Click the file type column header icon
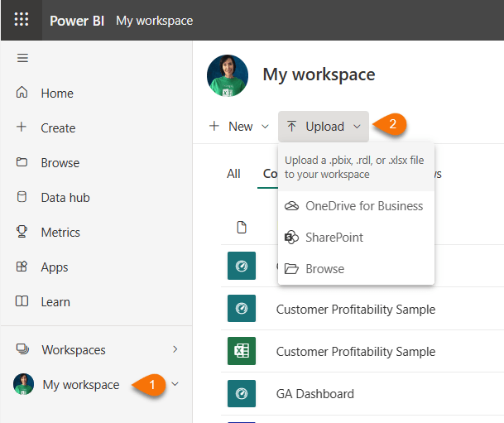Screen dimensions: 504x423 coord(242,228)
